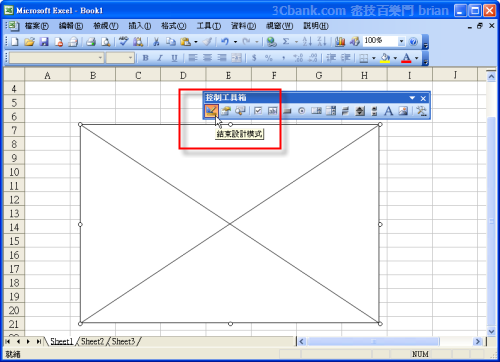The width and height of the screenshot is (500, 362).
Task: Select column header D
Action: click(183, 75)
